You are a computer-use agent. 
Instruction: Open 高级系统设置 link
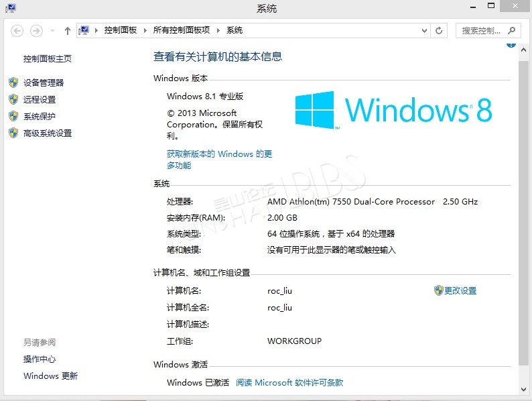(x=48, y=133)
